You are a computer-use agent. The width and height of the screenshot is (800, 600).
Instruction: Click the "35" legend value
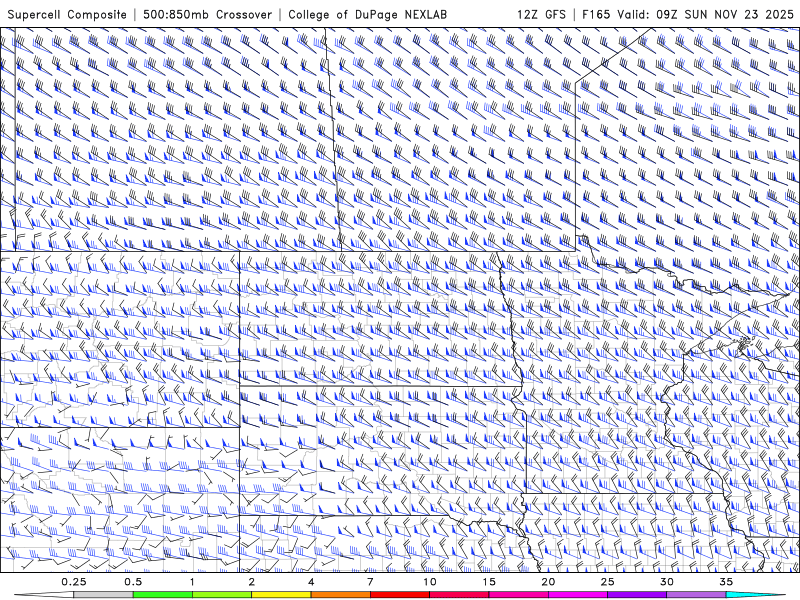coord(726,582)
